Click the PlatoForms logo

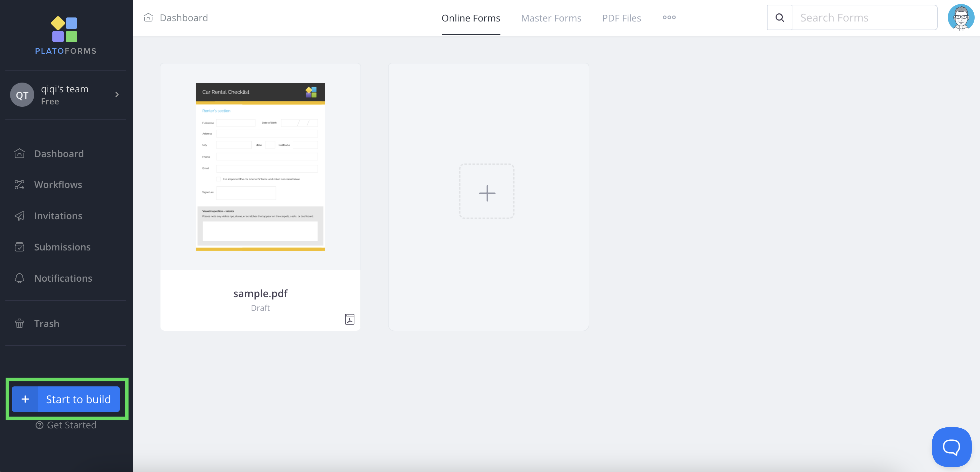(65, 36)
